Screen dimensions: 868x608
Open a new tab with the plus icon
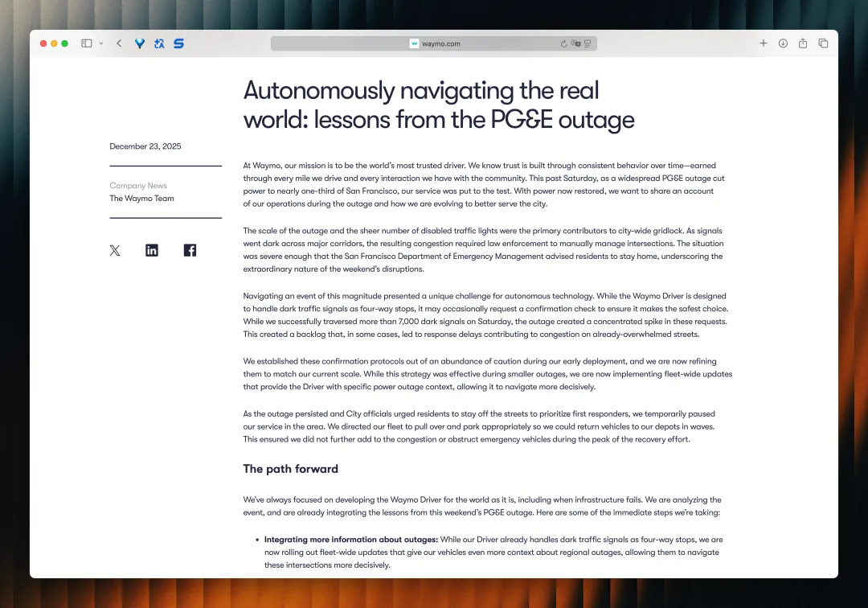[x=763, y=43]
